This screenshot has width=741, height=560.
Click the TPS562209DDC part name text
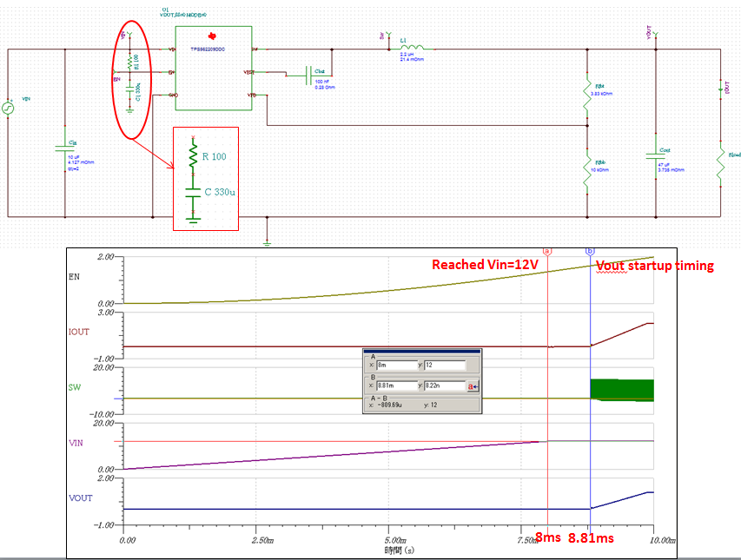click(x=208, y=49)
